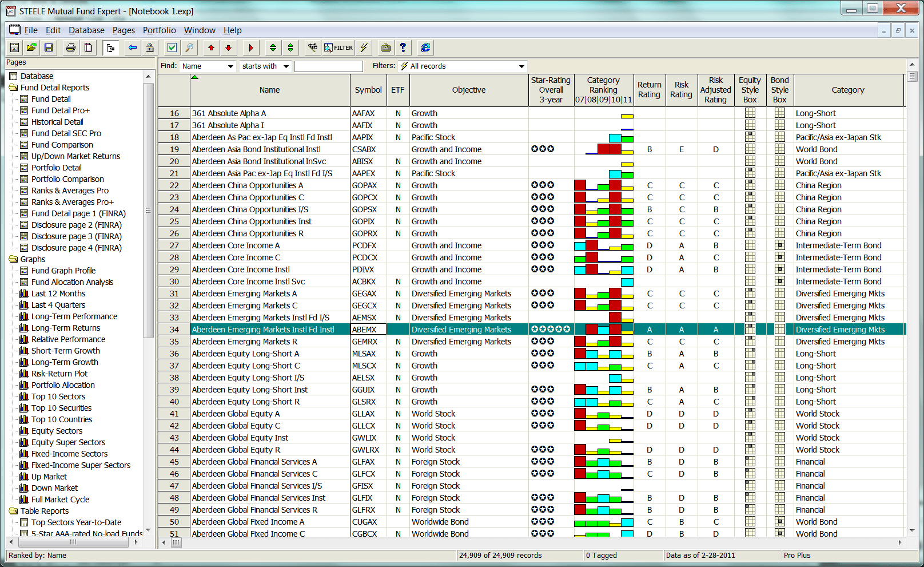The image size is (924, 567).
Task: Click the table horizontal scrollbar thumb
Action: coord(176,542)
